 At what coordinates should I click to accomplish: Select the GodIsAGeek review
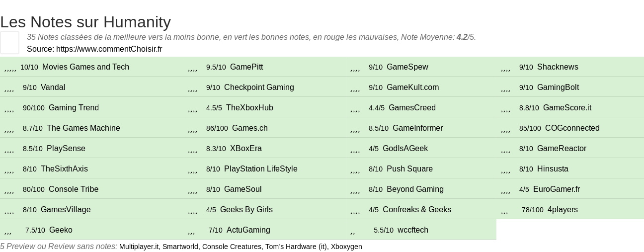point(405,149)
